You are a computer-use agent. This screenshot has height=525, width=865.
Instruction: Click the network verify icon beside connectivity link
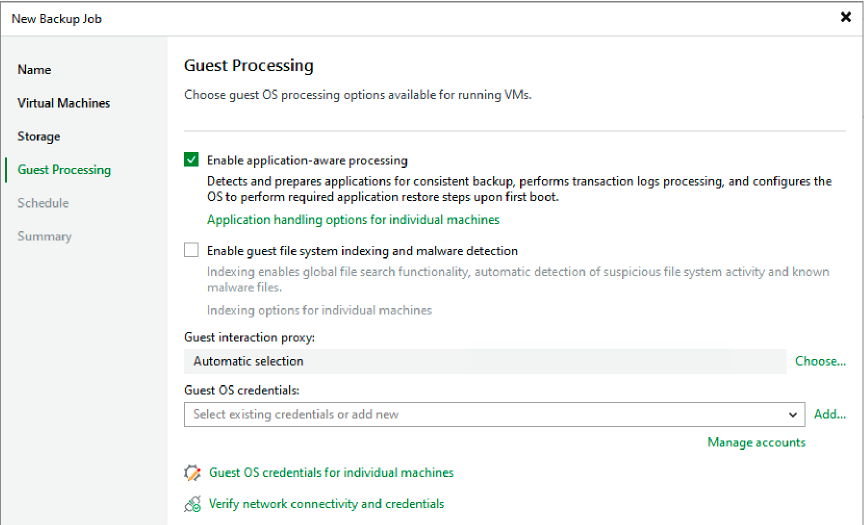pos(193,504)
